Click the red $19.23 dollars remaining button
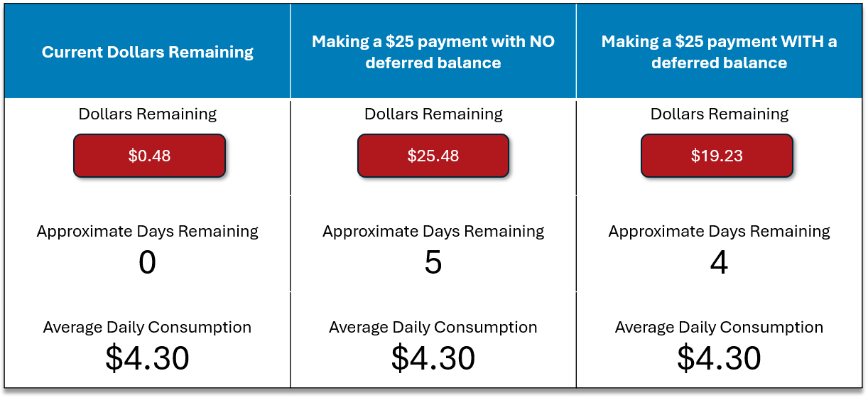868x398 pixels. [x=717, y=156]
